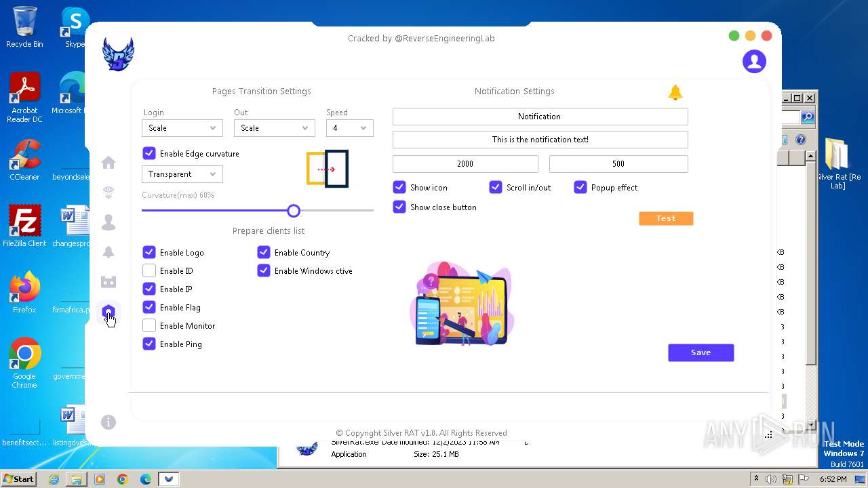Screen dimensions: 868x488
Task: Toggle Scroll in/out checkbox
Action: point(496,187)
